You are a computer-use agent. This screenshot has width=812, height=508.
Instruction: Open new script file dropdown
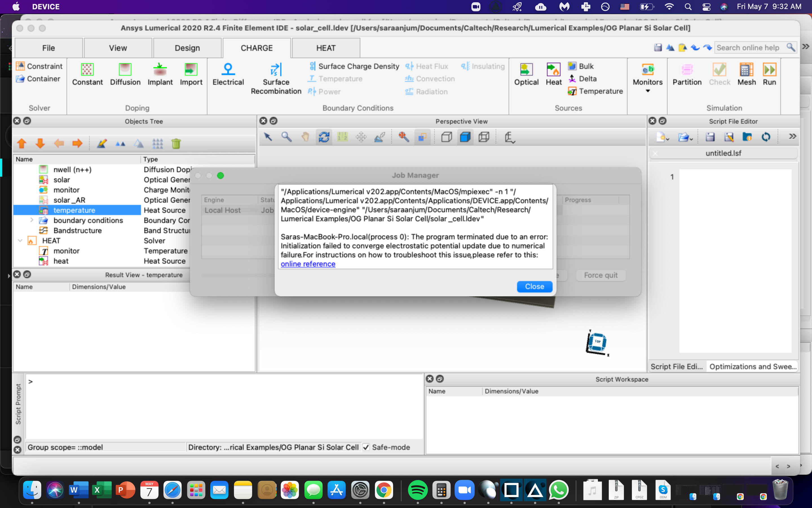[x=663, y=137]
